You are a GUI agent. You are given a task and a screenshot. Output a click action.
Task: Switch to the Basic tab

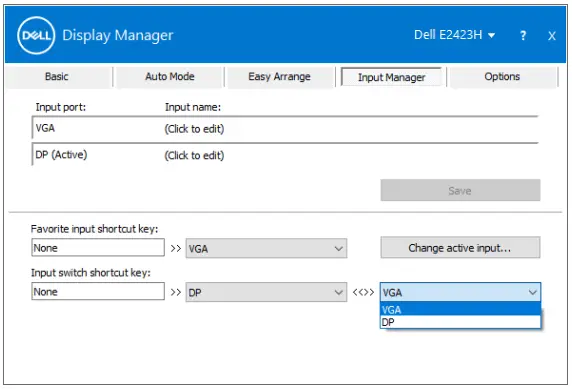[x=57, y=77]
